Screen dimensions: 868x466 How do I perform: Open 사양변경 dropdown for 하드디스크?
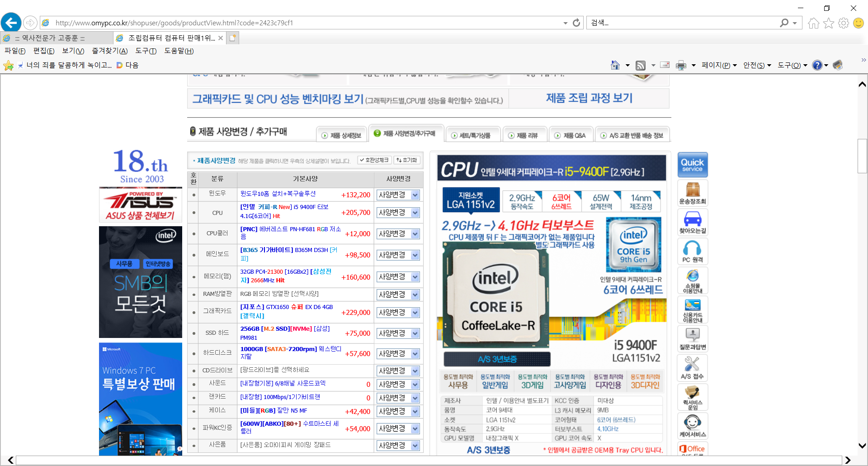pyautogui.click(x=398, y=354)
